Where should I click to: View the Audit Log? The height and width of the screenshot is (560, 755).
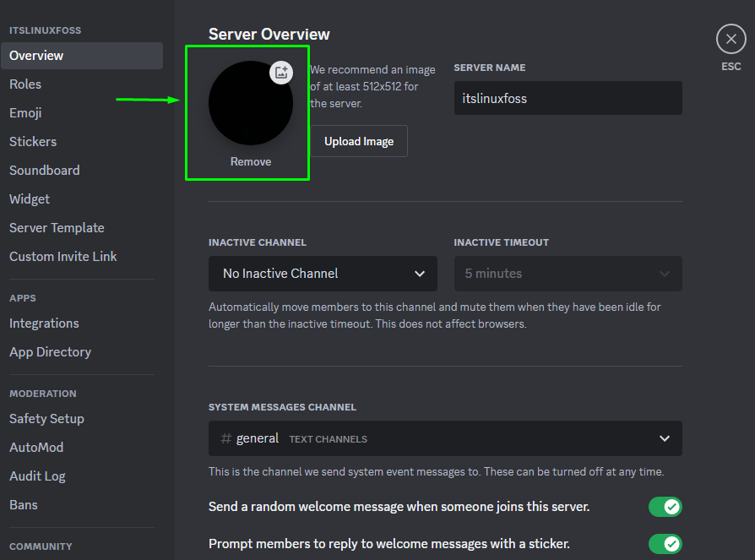pyautogui.click(x=82, y=476)
